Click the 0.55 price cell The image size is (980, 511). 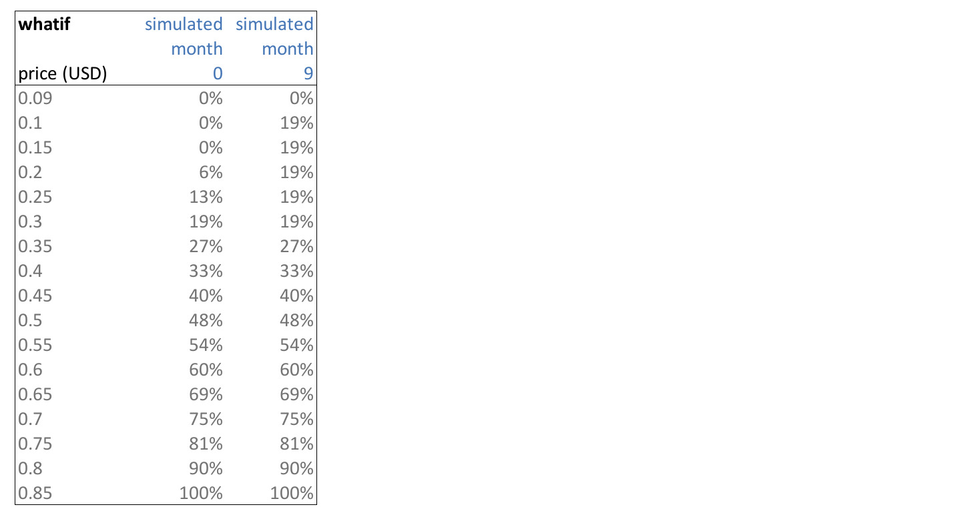(35, 346)
